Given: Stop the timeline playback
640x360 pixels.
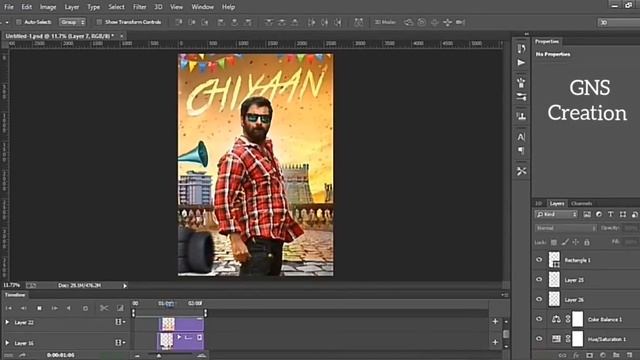Looking at the screenshot, I should click(x=39, y=308).
